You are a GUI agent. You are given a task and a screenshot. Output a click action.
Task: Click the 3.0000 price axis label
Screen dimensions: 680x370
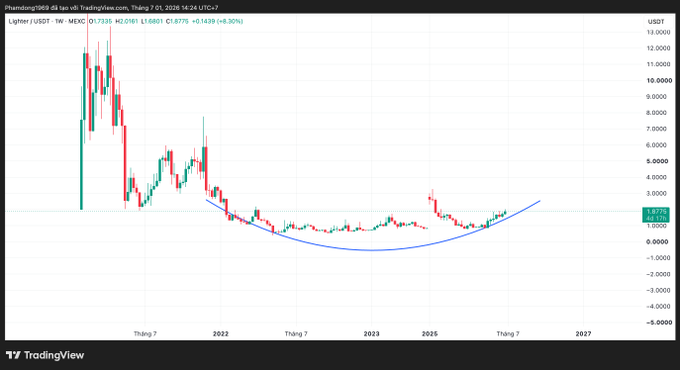click(x=657, y=193)
